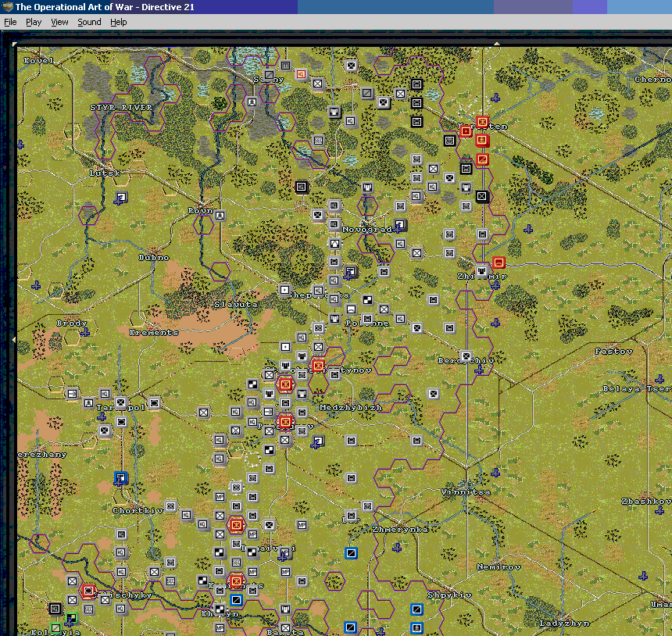Click the Ladyzhyn town label
672x636 pixels.
pyautogui.click(x=564, y=623)
